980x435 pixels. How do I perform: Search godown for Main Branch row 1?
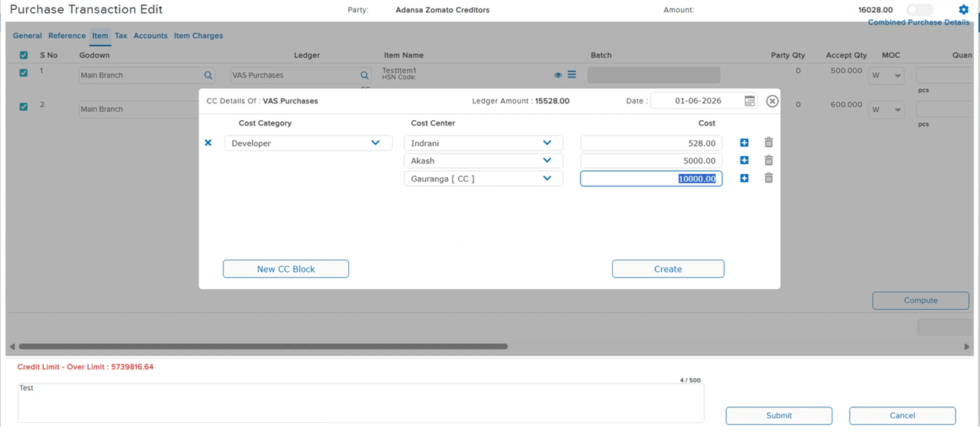208,75
